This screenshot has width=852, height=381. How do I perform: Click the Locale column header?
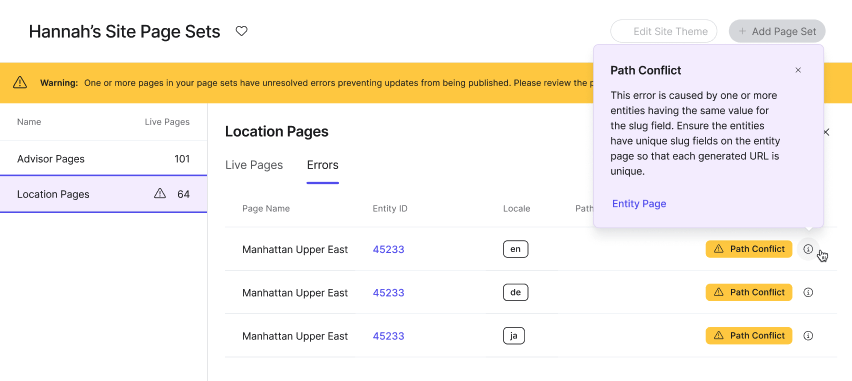(517, 209)
